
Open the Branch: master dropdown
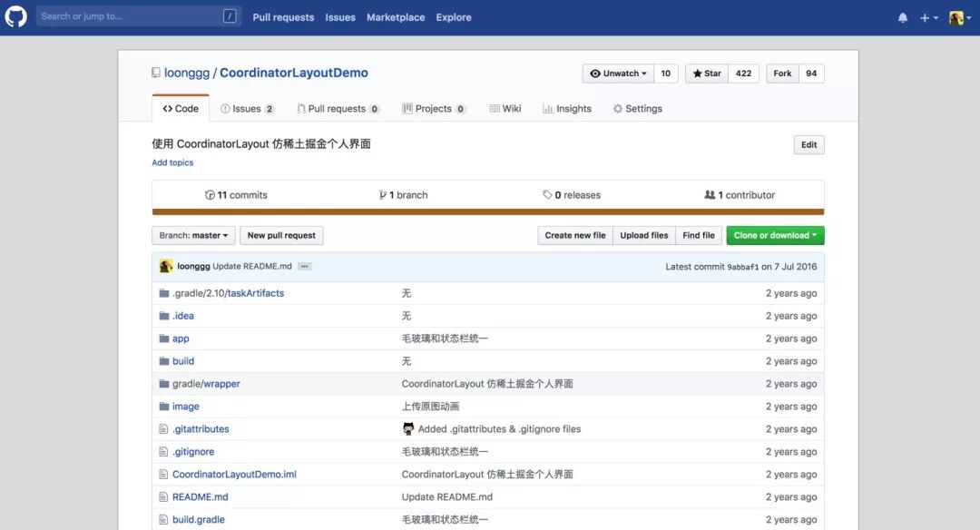(194, 235)
